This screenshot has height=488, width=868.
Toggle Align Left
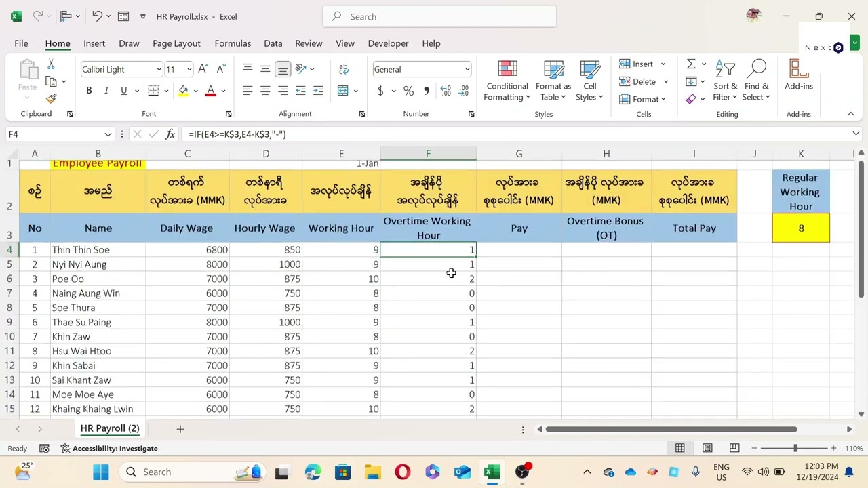click(x=248, y=91)
